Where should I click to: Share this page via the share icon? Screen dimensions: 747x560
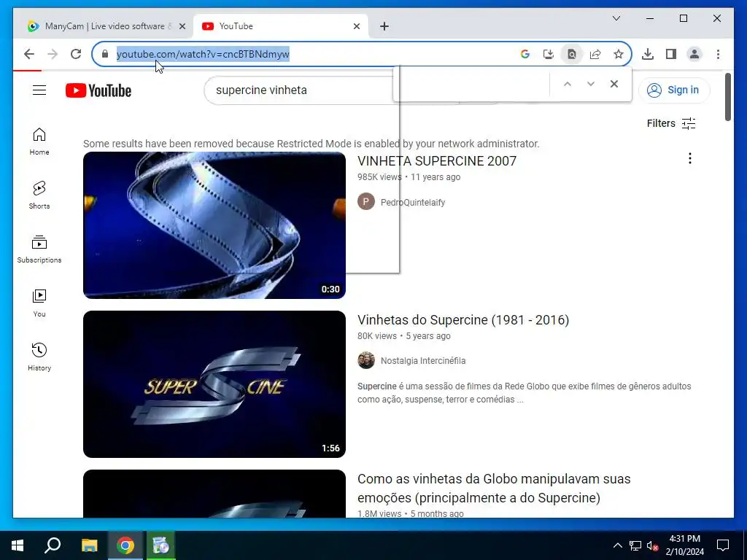(595, 54)
